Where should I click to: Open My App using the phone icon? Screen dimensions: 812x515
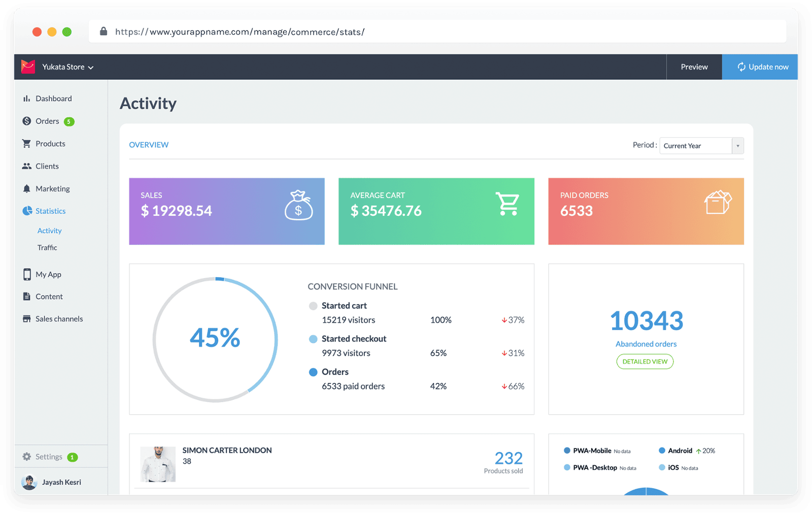[x=26, y=274]
